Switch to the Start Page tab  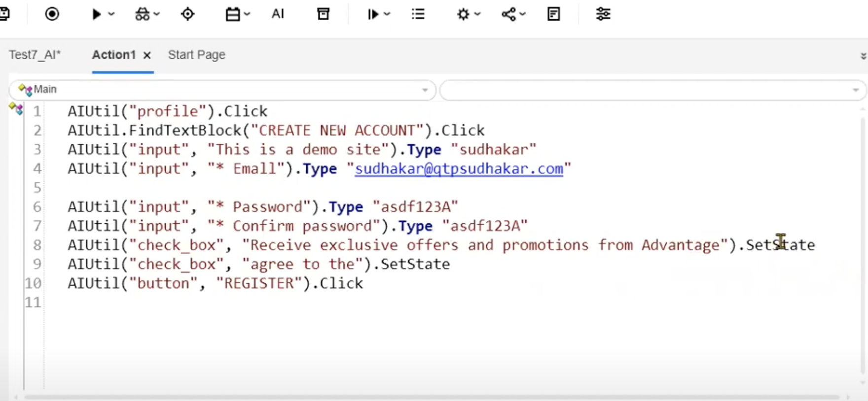coord(197,55)
